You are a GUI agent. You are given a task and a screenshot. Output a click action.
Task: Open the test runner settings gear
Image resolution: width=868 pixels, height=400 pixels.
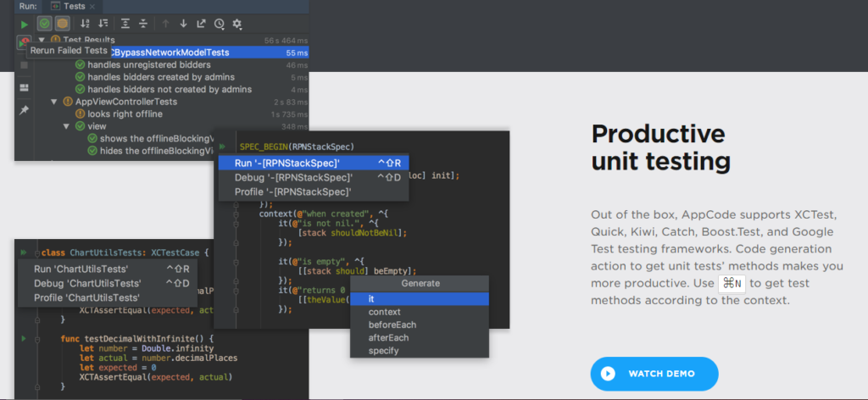(237, 23)
